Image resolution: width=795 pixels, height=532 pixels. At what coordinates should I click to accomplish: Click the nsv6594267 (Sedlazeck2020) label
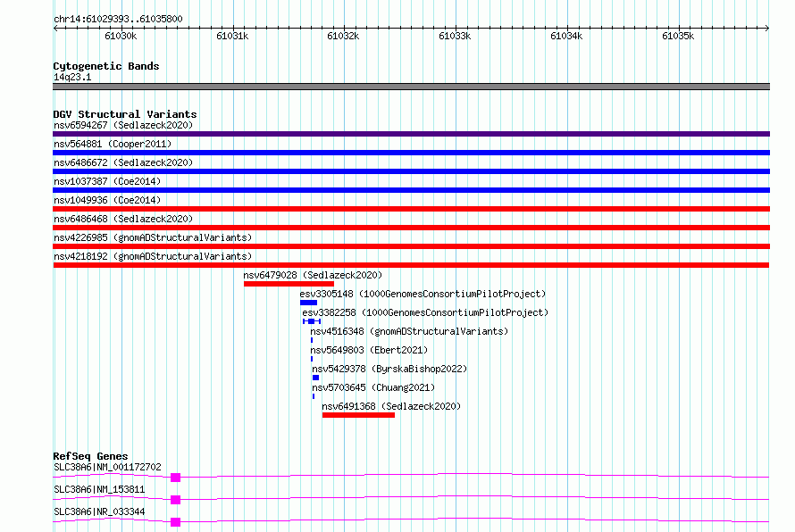click(123, 125)
